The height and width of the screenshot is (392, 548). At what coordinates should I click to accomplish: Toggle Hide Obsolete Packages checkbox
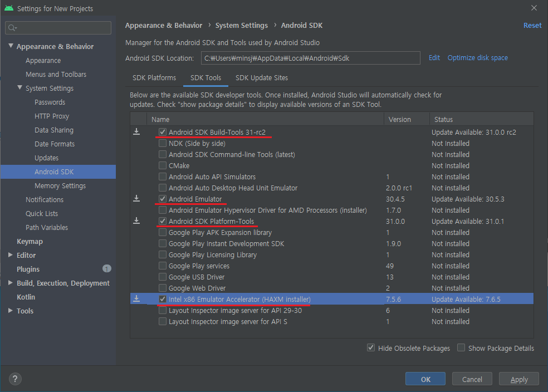coord(371,347)
